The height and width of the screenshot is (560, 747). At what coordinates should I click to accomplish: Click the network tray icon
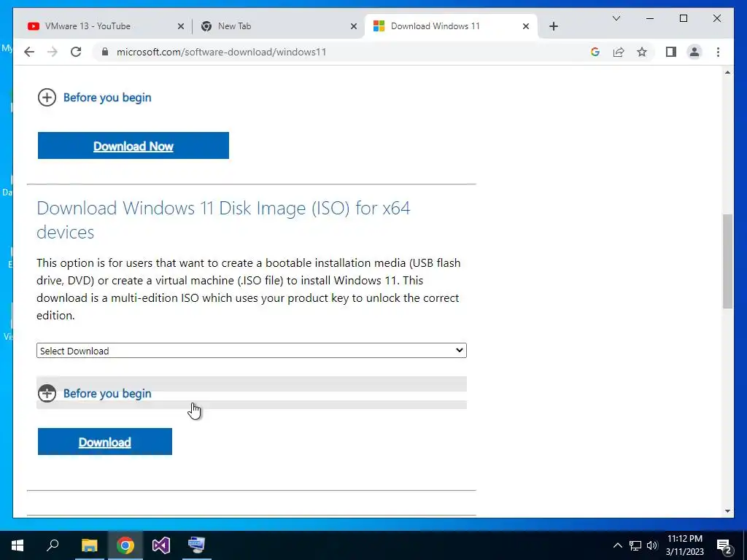click(x=635, y=545)
